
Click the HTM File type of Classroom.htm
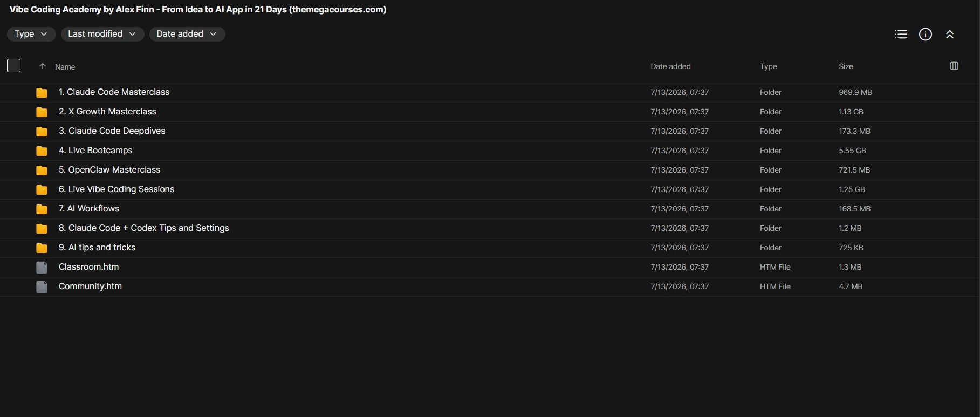click(775, 267)
